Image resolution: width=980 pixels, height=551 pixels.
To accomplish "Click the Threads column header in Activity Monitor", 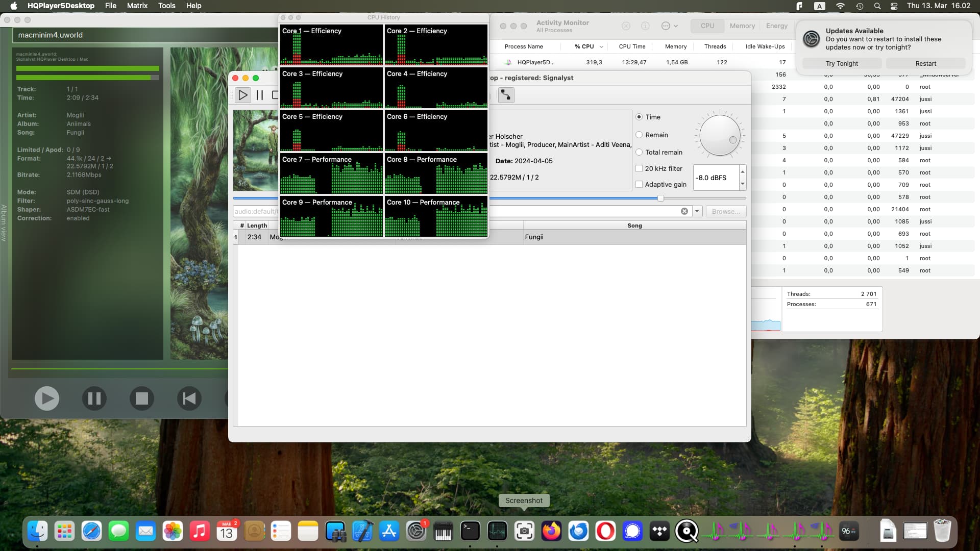I will (x=715, y=46).
